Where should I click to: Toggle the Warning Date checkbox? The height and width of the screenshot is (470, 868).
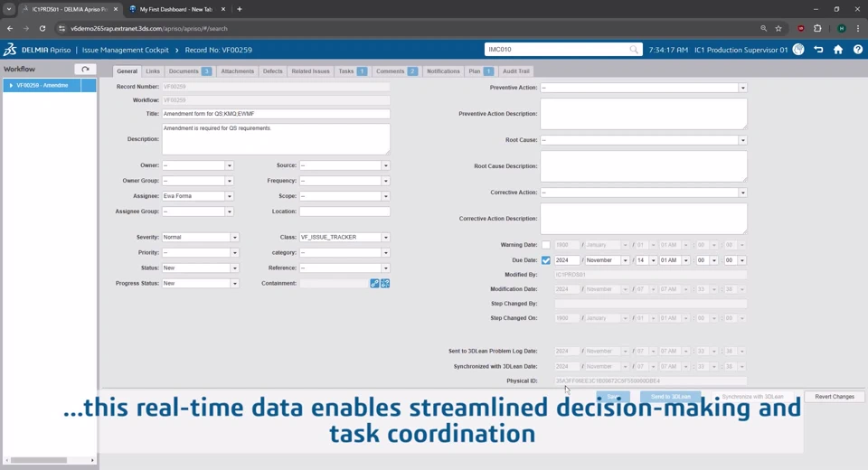(546, 245)
